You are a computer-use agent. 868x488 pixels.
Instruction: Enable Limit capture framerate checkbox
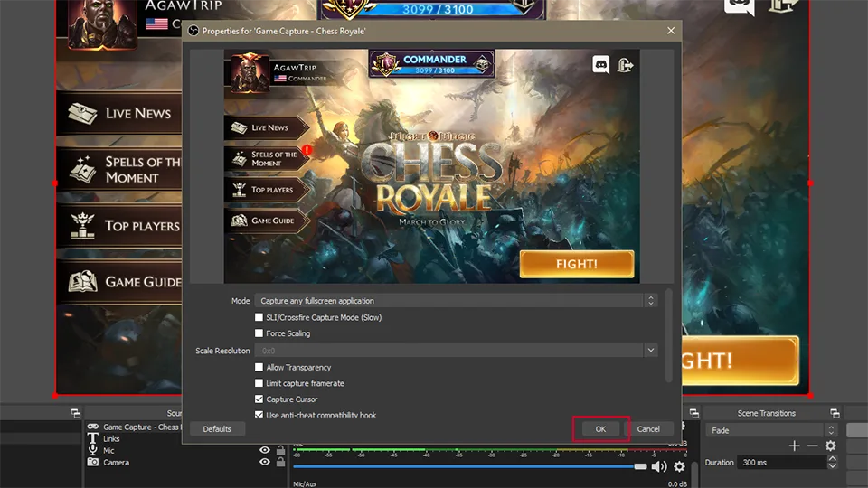coord(259,383)
